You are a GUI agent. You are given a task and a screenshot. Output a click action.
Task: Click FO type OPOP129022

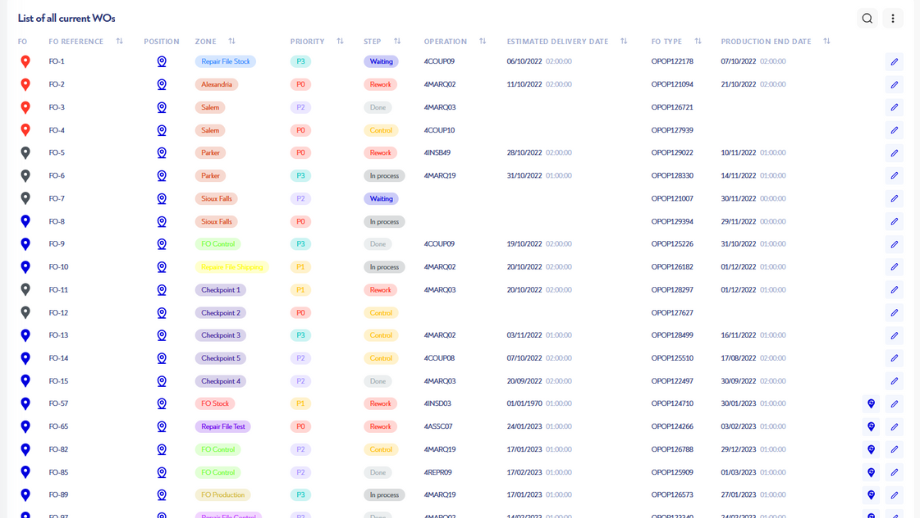click(672, 153)
